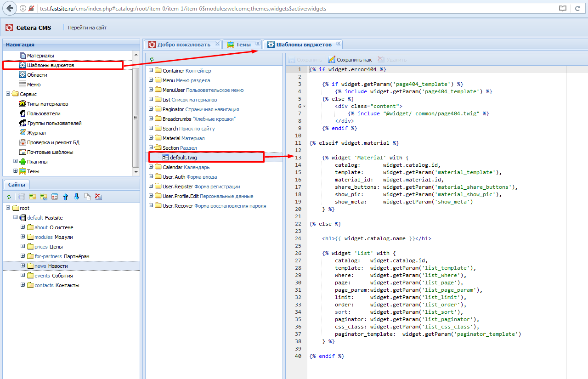Select the Сайты panel tab
The image size is (588, 379).
coord(17,184)
